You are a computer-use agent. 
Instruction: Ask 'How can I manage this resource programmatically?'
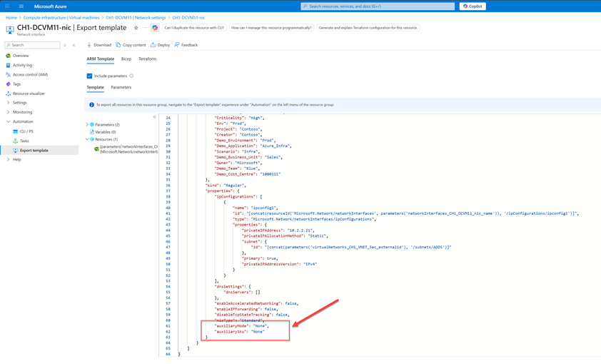(x=271, y=28)
